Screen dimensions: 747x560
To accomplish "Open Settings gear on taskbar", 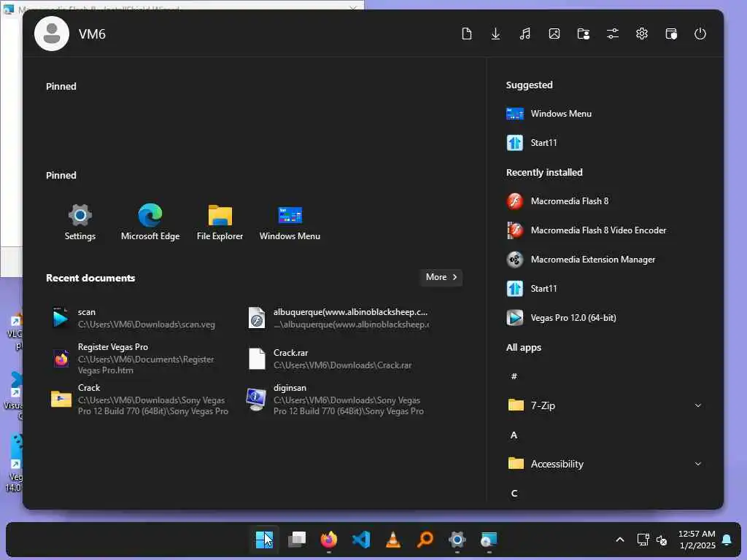I will 457,540.
